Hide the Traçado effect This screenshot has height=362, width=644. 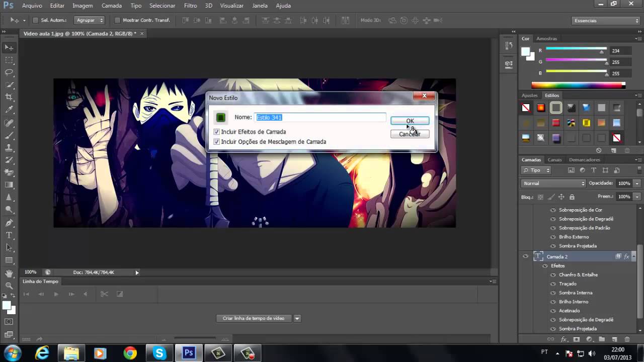[x=553, y=284]
